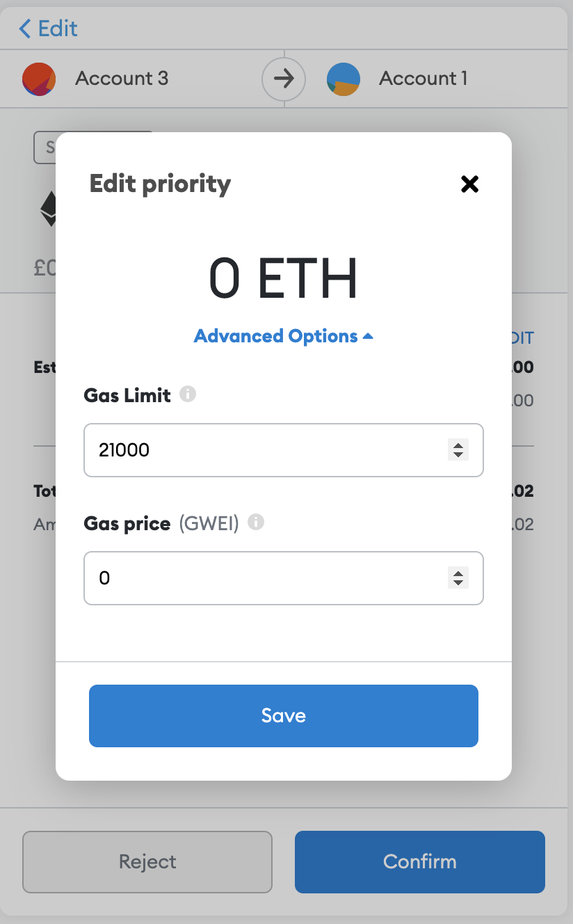Save the priority settings
Viewport: 573px width, 924px height.
pyautogui.click(x=284, y=715)
